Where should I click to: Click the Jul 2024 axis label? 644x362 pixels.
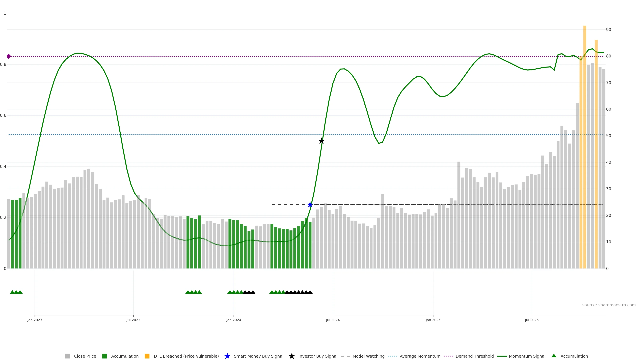pyautogui.click(x=333, y=320)
